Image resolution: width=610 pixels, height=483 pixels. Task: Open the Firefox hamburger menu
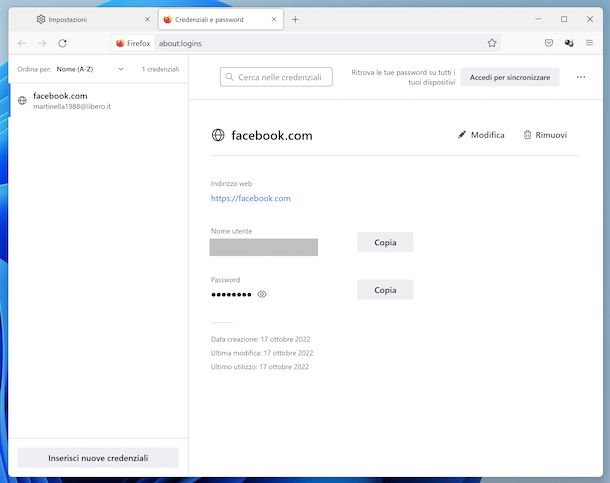(x=589, y=43)
